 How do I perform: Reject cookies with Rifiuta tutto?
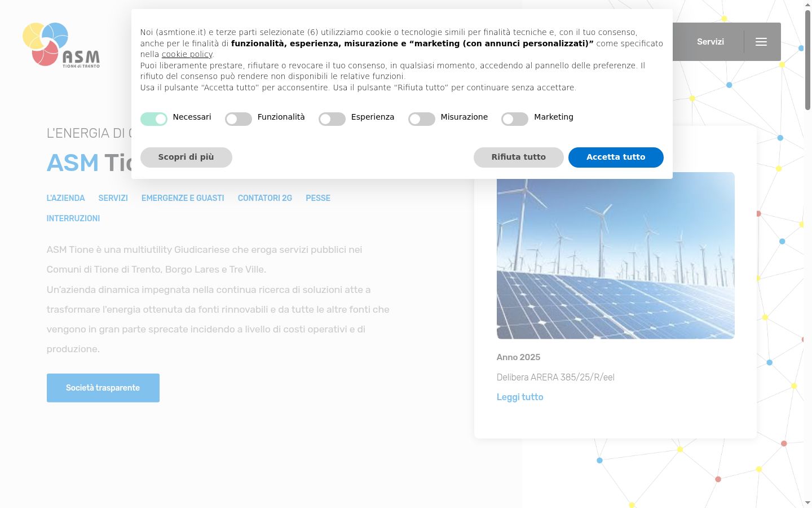click(519, 157)
